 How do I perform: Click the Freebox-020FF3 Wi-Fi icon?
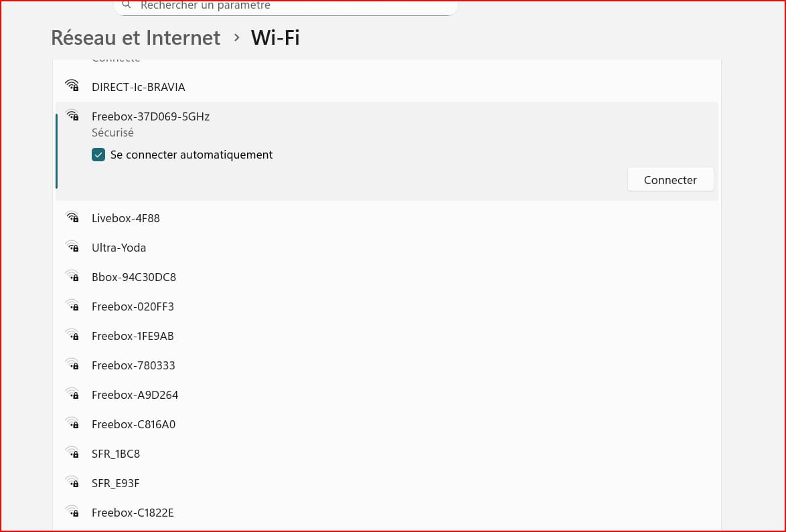[72, 305]
